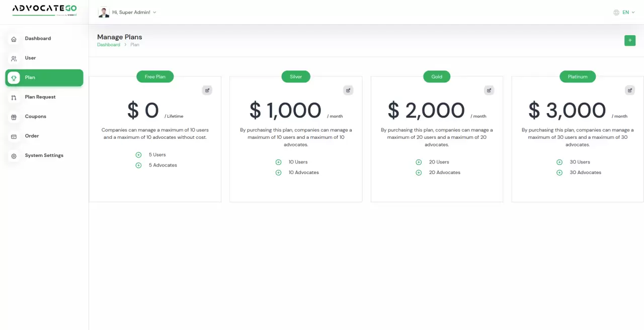The width and height of the screenshot is (644, 330).
Task: Open the Coupons gift icon
Action: tap(14, 117)
